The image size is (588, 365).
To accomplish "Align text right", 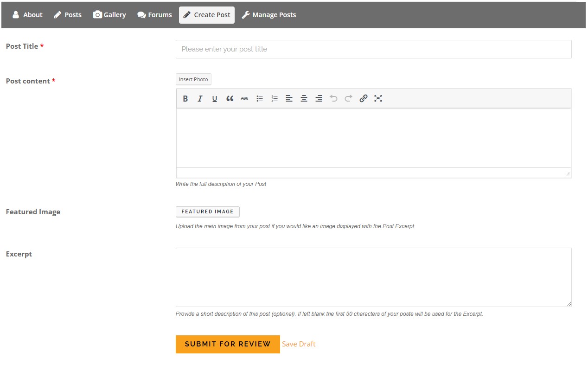I will click(319, 98).
